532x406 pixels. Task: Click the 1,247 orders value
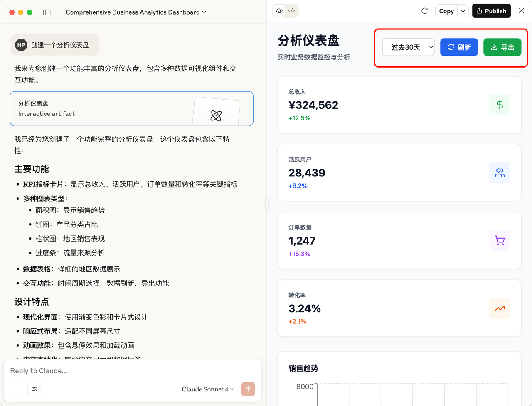(x=302, y=241)
